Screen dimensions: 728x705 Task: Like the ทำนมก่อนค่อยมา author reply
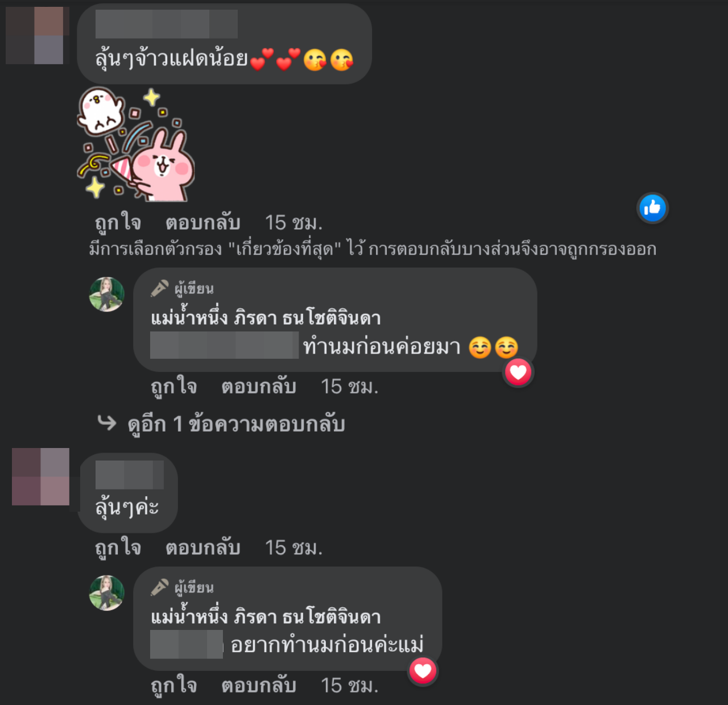pos(173,387)
